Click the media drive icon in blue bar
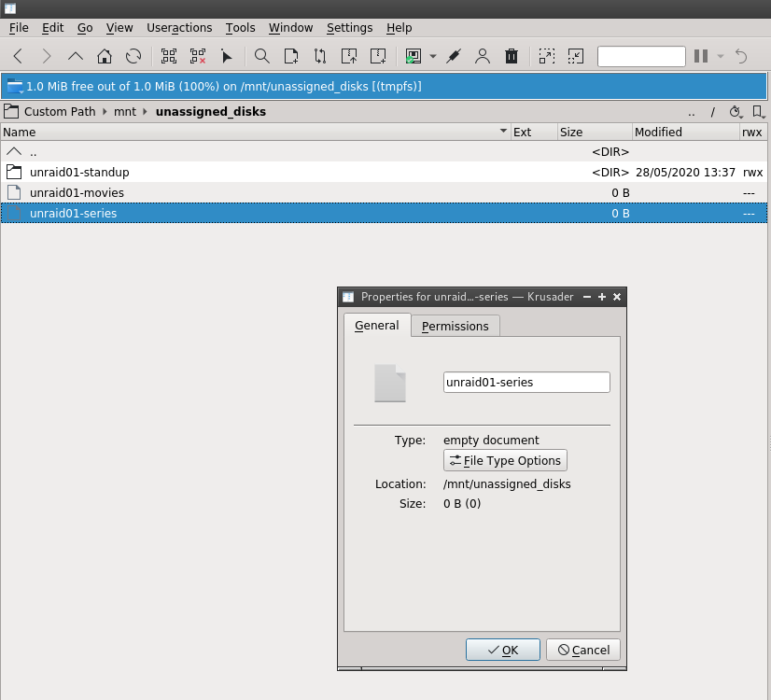This screenshot has height=700, width=771. (x=15, y=87)
